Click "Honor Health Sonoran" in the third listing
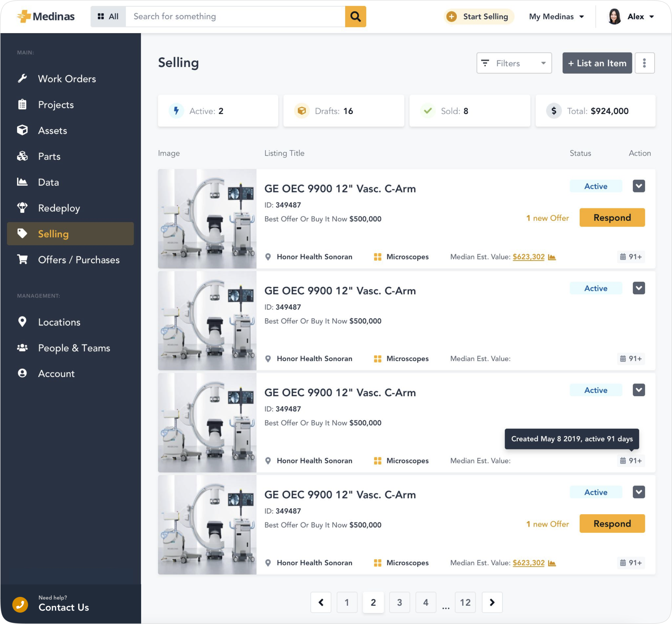The height and width of the screenshot is (624, 672). 314,461
